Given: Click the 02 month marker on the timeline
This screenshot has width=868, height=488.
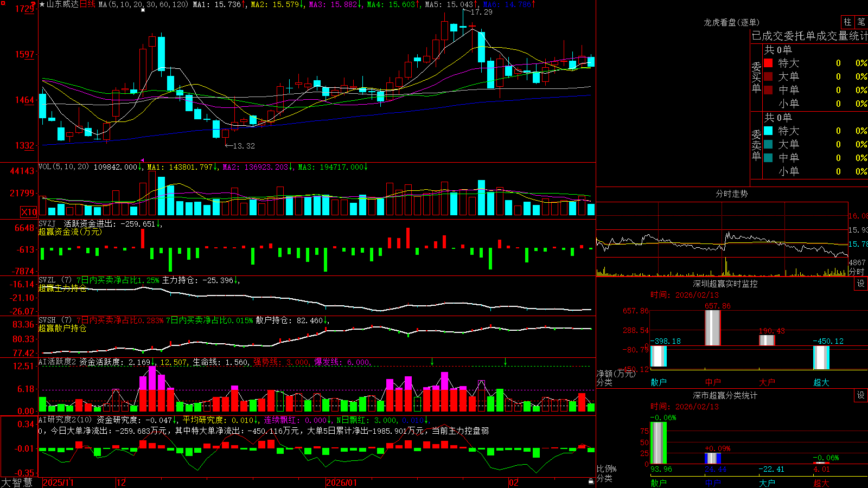Looking at the screenshot, I should 514,483.
